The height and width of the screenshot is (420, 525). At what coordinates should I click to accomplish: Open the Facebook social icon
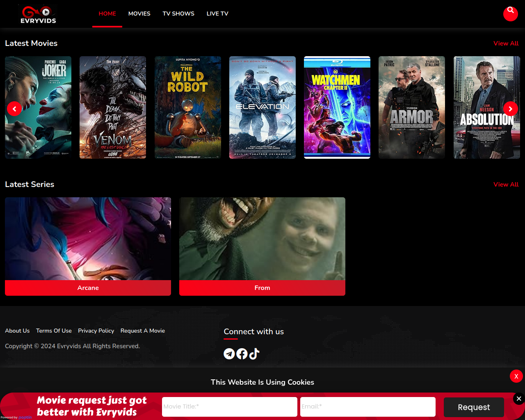point(242,354)
